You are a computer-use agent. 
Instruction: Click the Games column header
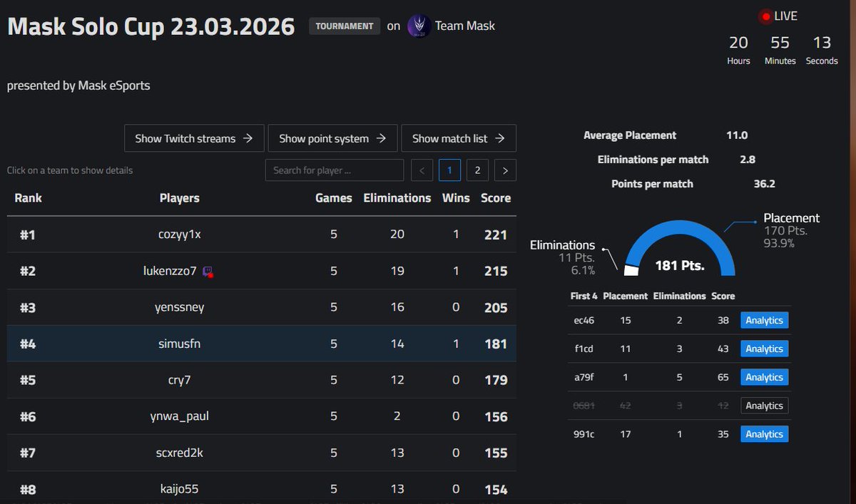[x=334, y=198]
